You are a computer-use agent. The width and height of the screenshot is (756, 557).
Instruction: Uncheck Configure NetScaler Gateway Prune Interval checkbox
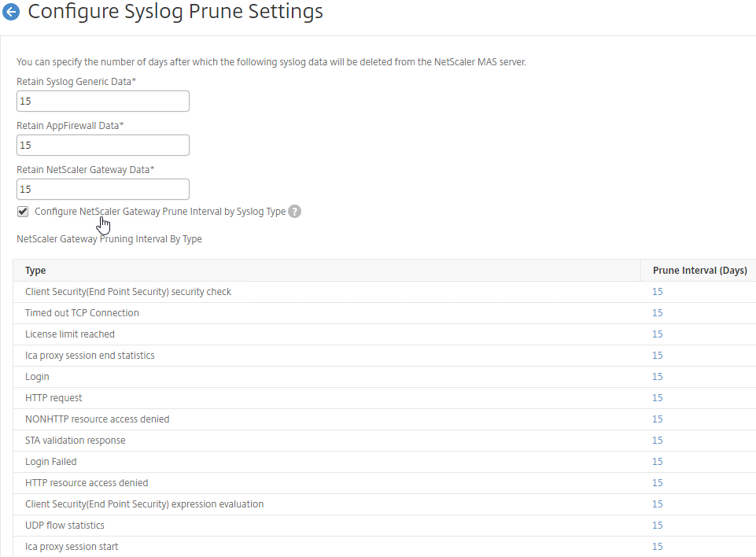pyautogui.click(x=23, y=211)
